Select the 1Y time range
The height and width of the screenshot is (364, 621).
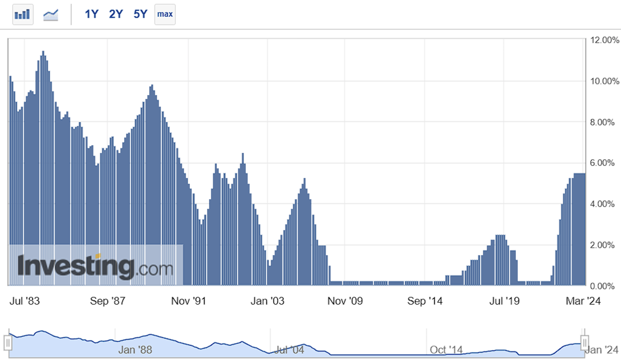[x=92, y=14]
